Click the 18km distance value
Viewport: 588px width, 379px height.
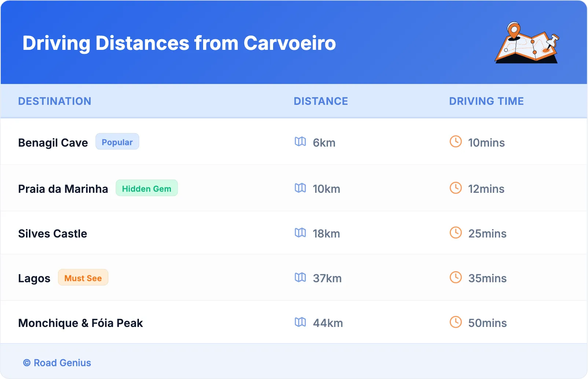(x=326, y=234)
